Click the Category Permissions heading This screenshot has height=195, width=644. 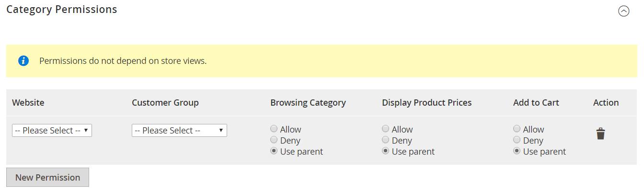(x=62, y=9)
